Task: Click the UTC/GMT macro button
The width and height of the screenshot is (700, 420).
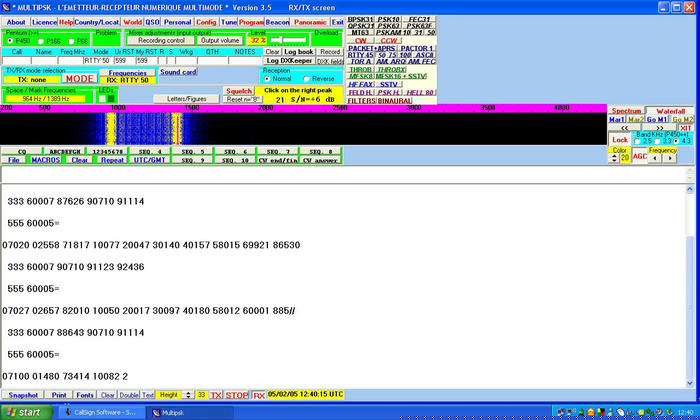Action: 150,160
